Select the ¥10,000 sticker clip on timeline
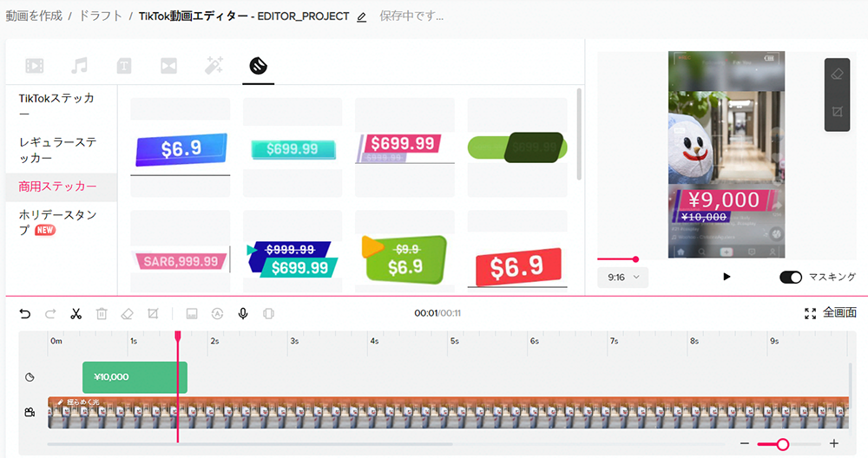 click(x=135, y=377)
